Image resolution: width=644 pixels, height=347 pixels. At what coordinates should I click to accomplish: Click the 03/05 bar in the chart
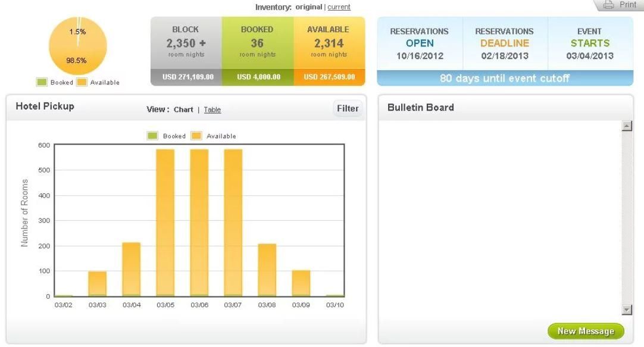(165, 223)
